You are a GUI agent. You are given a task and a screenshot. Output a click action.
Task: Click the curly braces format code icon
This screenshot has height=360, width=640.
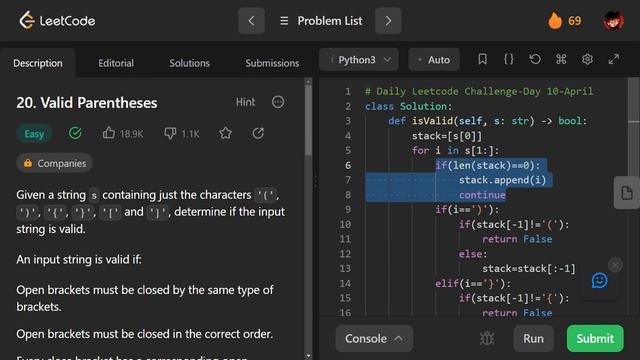[509, 60]
